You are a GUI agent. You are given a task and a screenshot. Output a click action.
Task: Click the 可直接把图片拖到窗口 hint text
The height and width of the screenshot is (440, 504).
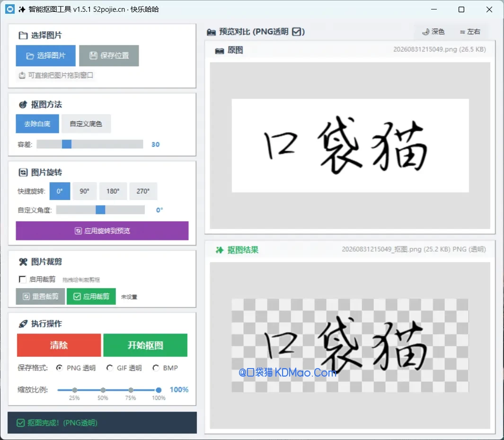click(x=61, y=75)
